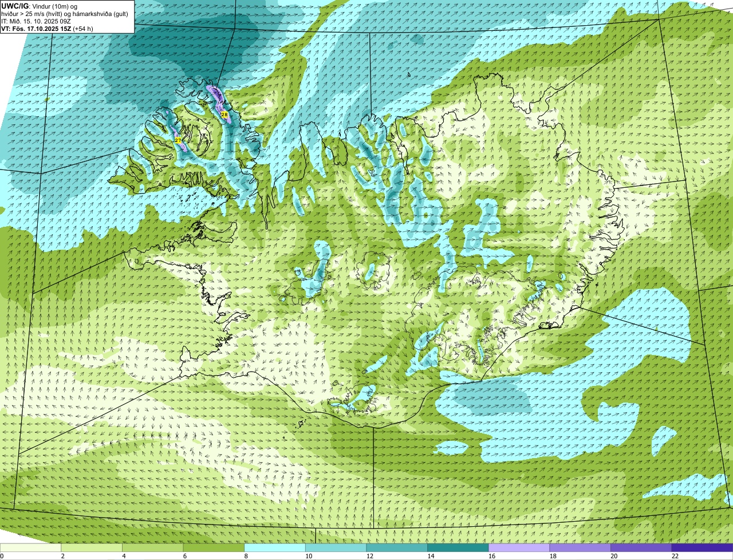Screen dimensions: 733x560
Task: Click the yellow gust label 28
Action: point(224,115)
